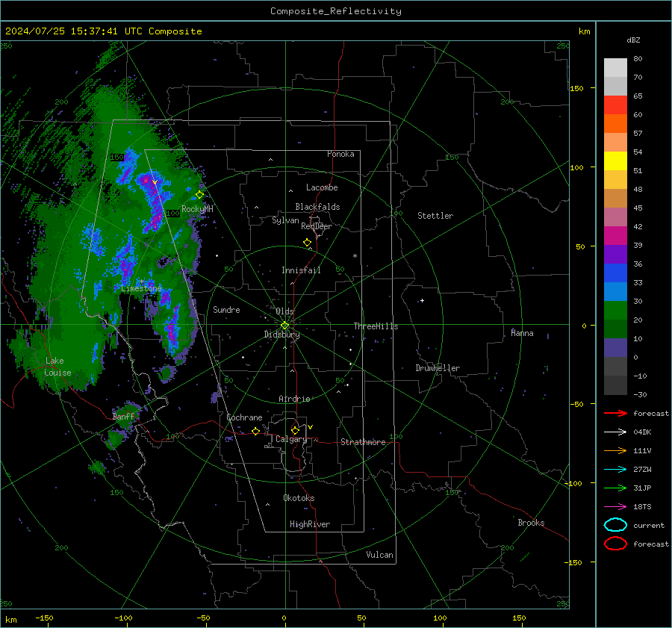Click yellow diamond marker below Cochrane

(x=256, y=431)
